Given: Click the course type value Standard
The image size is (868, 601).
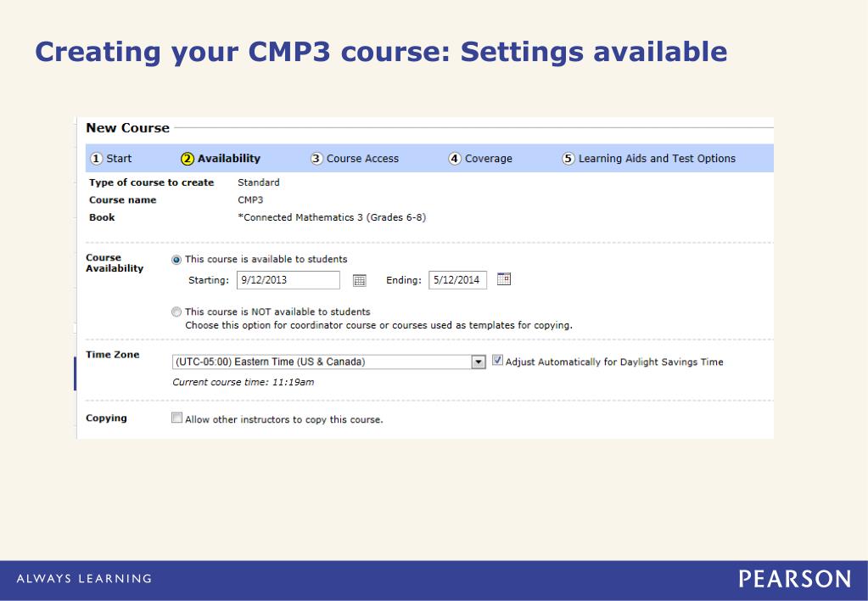Looking at the screenshot, I should [259, 183].
